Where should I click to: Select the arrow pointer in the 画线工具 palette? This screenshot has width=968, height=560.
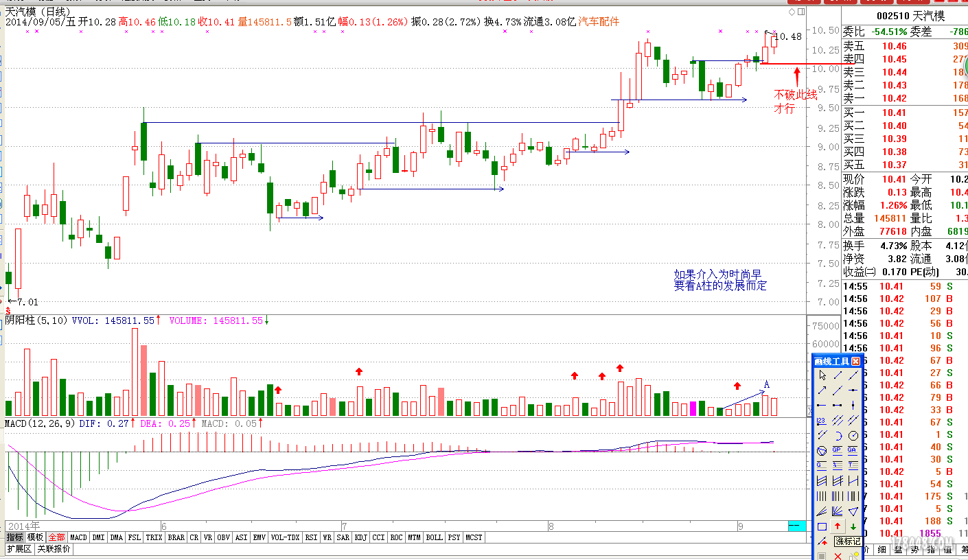(822, 375)
